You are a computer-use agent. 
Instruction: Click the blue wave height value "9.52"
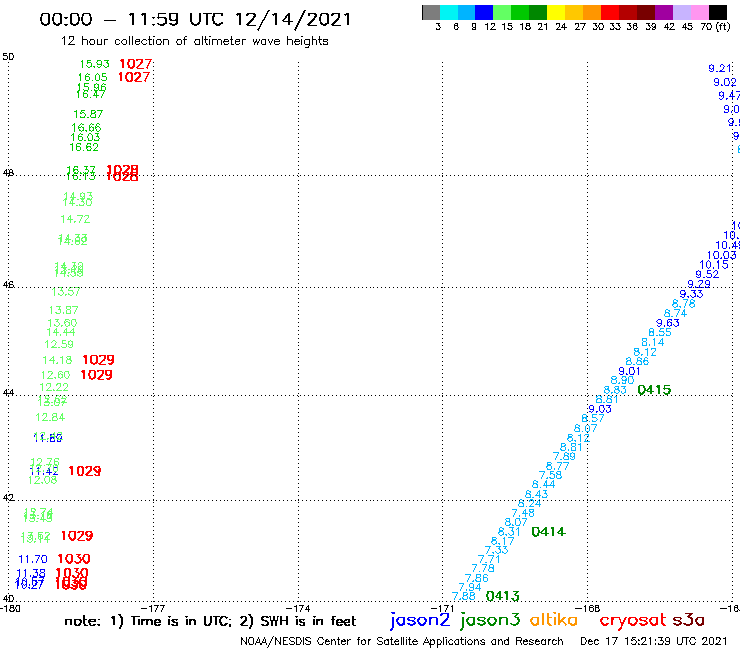click(x=707, y=274)
